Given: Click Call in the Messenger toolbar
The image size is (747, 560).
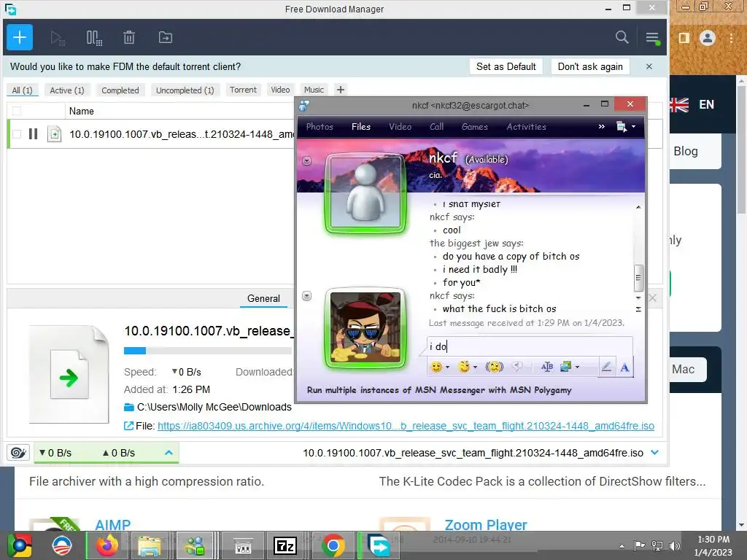Looking at the screenshot, I should click(x=436, y=127).
